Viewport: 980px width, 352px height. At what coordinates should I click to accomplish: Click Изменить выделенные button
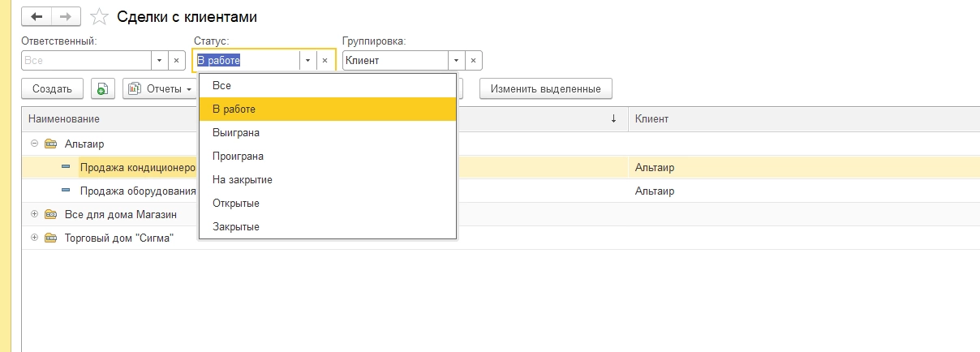[546, 88]
